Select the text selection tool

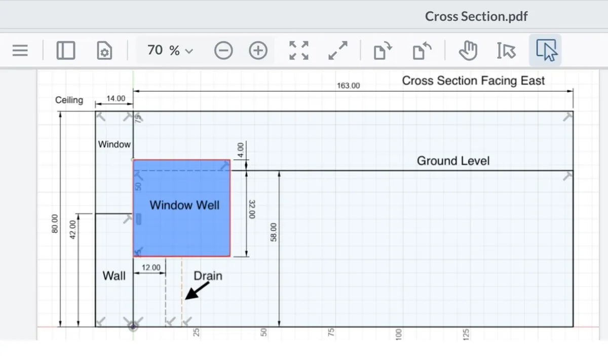[x=506, y=51]
